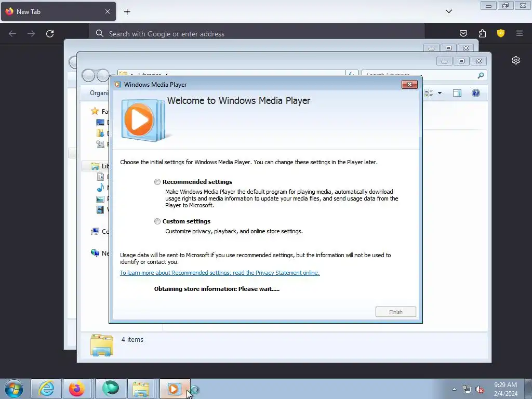Click the yellow shield extension icon

pyautogui.click(x=501, y=33)
